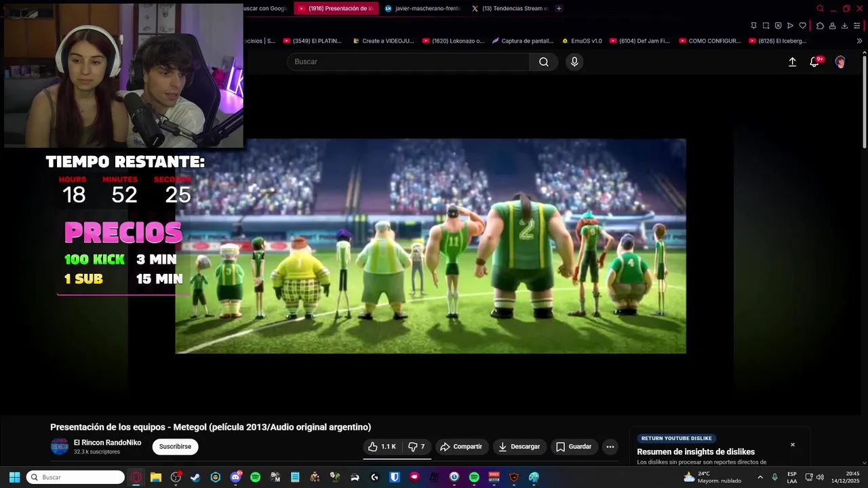The image size is (868, 488).
Task: Open El Rincon RandoNiko channel name link
Action: click(x=107, y=443)
